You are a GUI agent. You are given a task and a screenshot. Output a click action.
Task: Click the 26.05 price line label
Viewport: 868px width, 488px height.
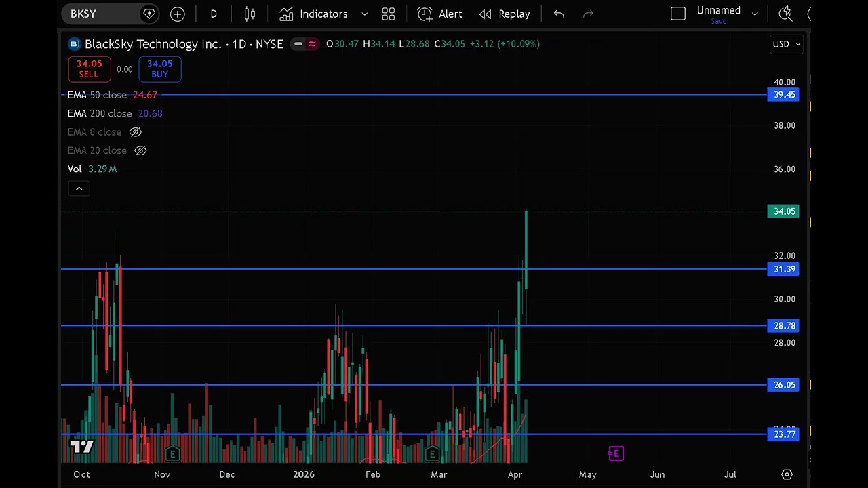(784, 385)
